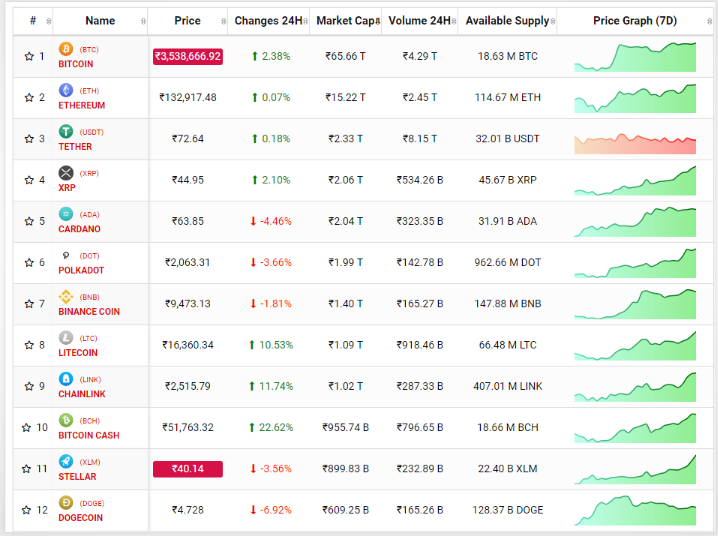The image size is (718, 536).
Task: Toggle the Dogecoin favorite star
Action: [27, 510]
